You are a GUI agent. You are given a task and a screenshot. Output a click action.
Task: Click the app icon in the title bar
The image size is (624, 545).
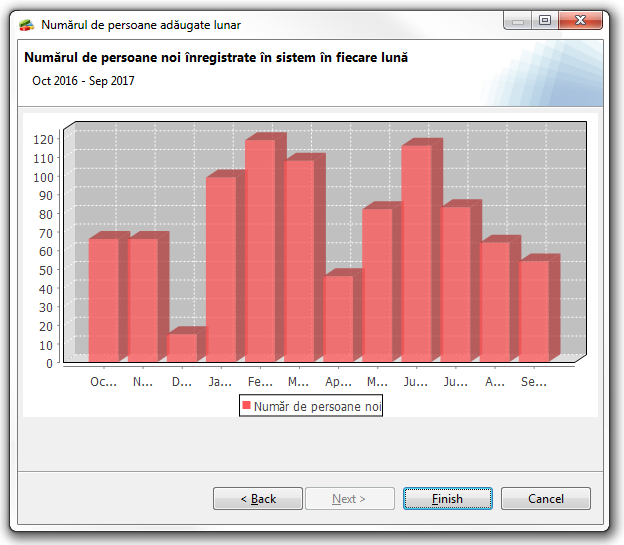tap(27, 24)
